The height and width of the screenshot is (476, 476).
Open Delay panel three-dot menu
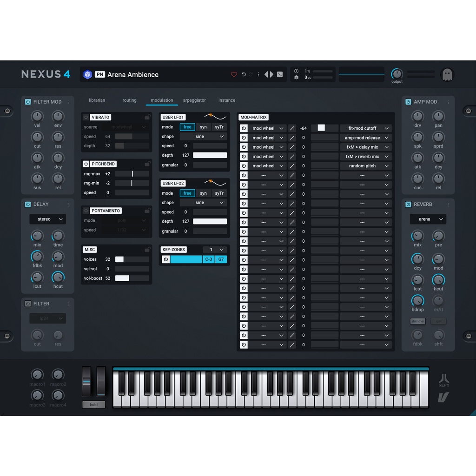click(68, 205)
